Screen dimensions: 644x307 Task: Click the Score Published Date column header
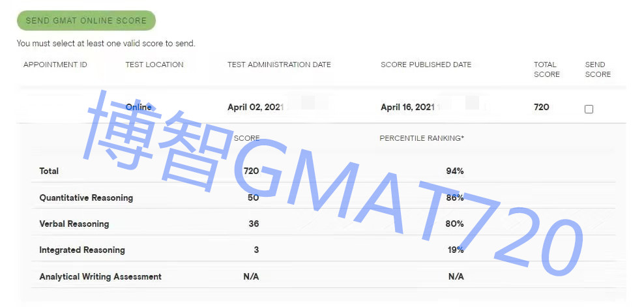[426, 65]
